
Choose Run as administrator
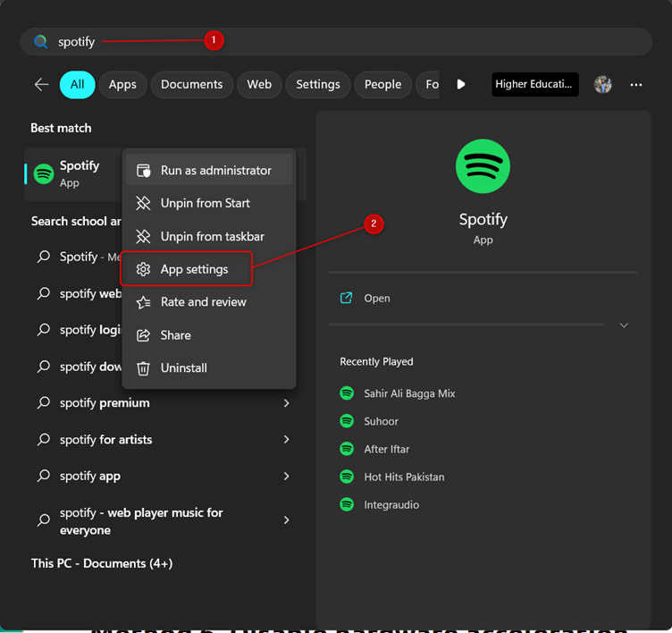[209, 170]
